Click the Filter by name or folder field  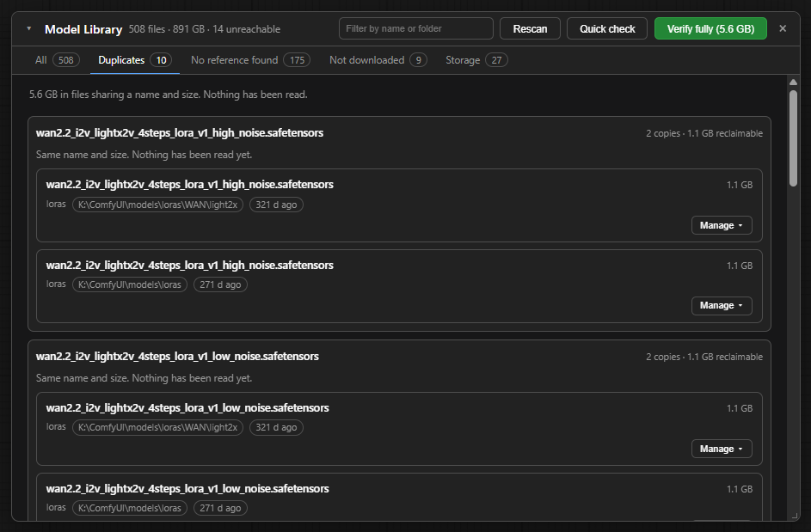[x=416, y=28]
